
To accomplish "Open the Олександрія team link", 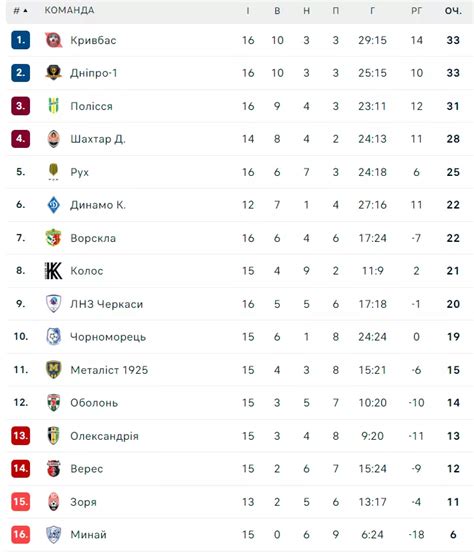I will pyautogui.click(x=104, y=436).
